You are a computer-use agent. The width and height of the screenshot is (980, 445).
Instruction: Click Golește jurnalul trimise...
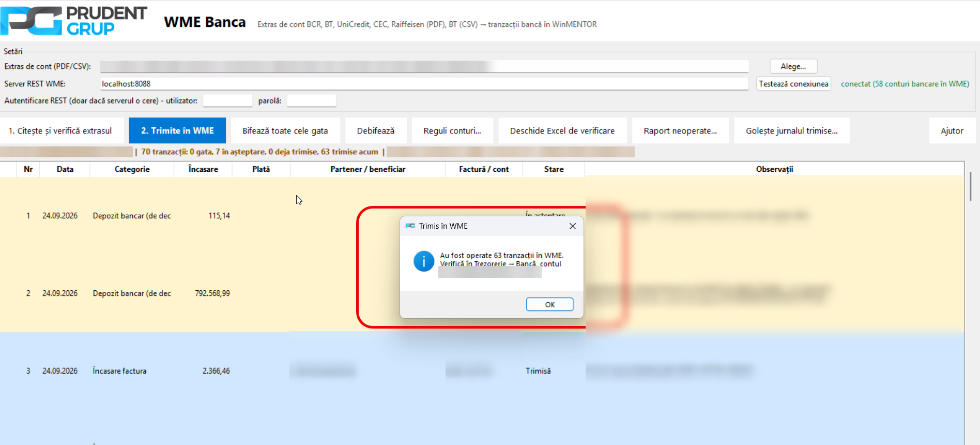792,131
